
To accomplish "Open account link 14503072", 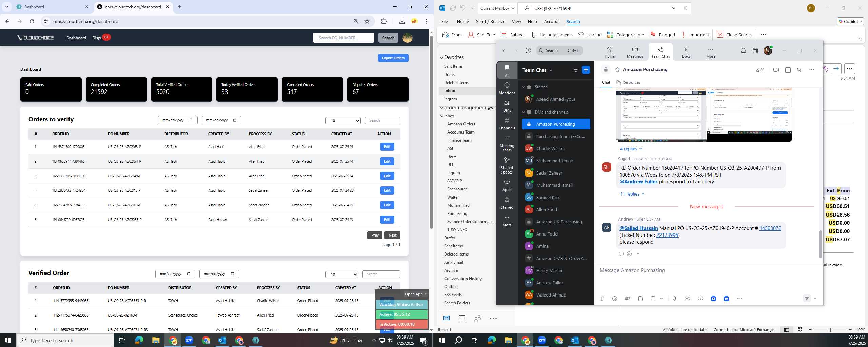I will click(770, 228).
